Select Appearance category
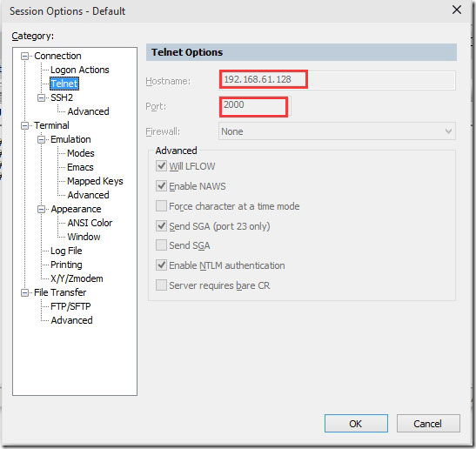The width and height of the screenshot is (476, 449). (x=76, y=209)
